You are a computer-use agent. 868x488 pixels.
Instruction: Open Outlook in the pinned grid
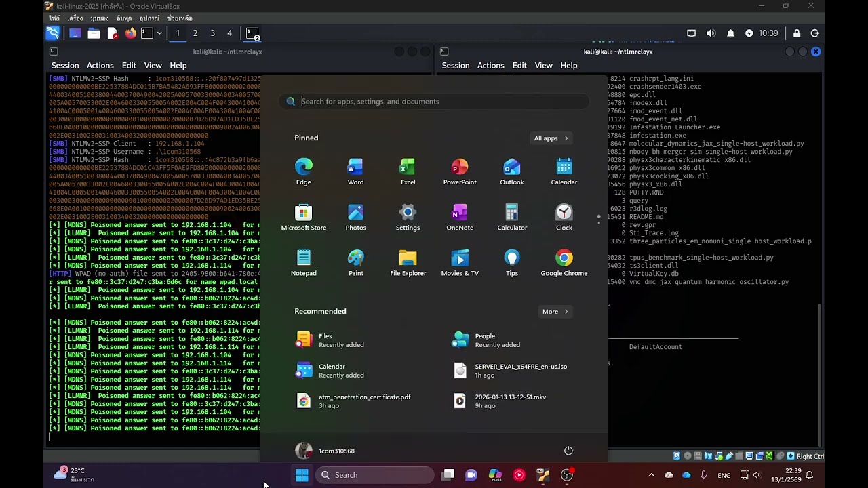[x=512, y=171]
